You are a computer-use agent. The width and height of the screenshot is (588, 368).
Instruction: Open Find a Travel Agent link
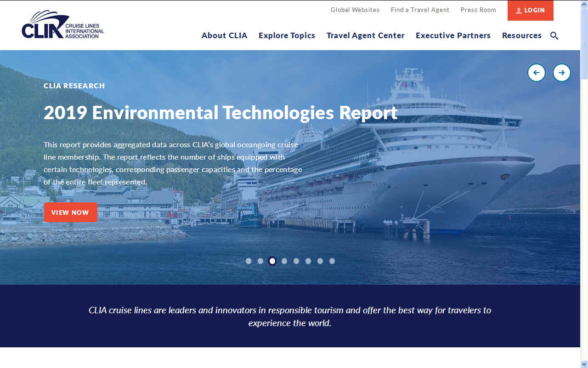click(x=420, y=10)
